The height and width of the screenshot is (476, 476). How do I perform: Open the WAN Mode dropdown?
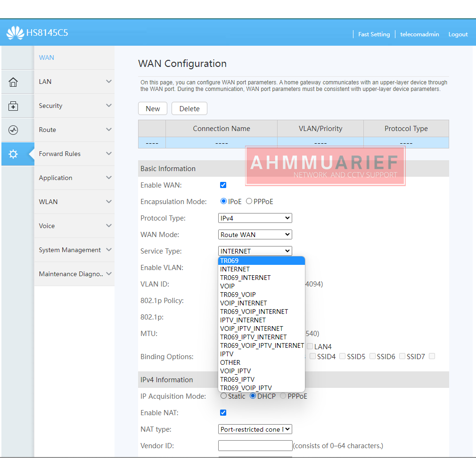tap(255, 235)
